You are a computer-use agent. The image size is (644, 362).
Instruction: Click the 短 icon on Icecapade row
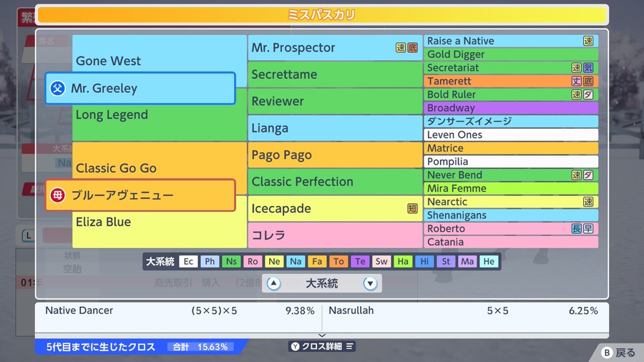(412, 208)
